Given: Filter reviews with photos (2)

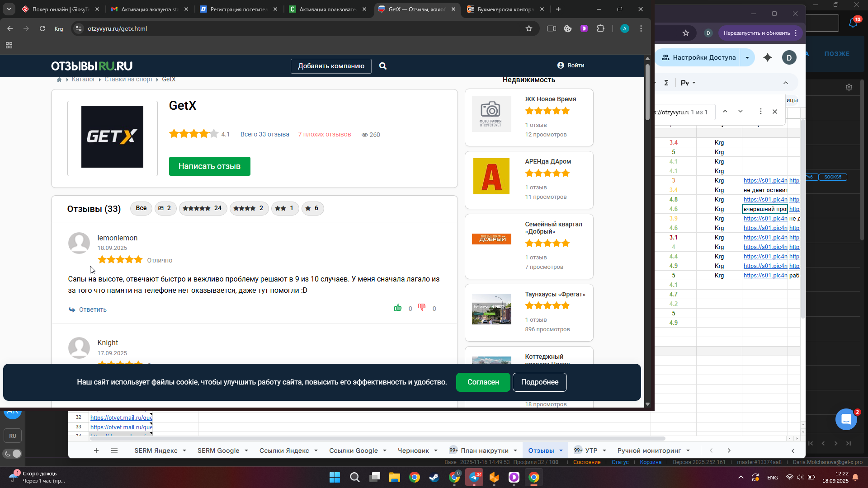Looking at the screenshot, I should point(165,208).
